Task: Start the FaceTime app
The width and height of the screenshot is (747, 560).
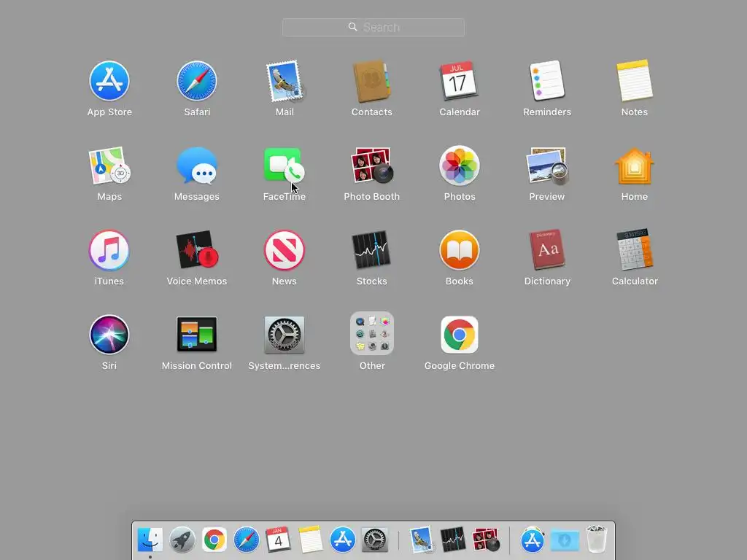Action: pyautogui.click(x=285, y=166)
